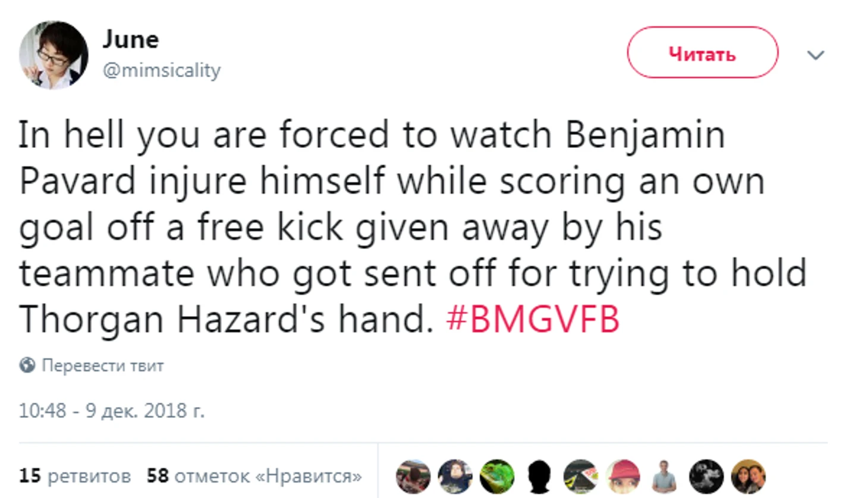Click the first liker avatar in the row
The width and height of the screenshot is (868, 498).
tap(413, 476)
